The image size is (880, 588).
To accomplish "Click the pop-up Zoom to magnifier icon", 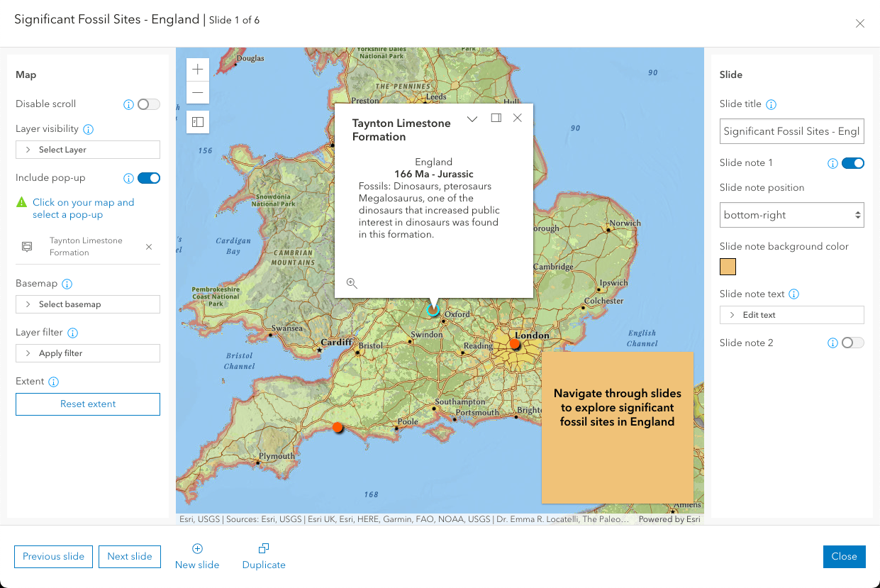I will pos(352,283).
